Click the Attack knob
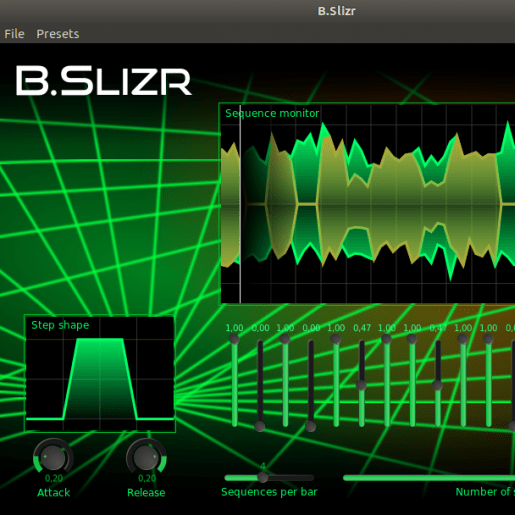Viewport: 515px width, 515px height. [x=53, y=457]
